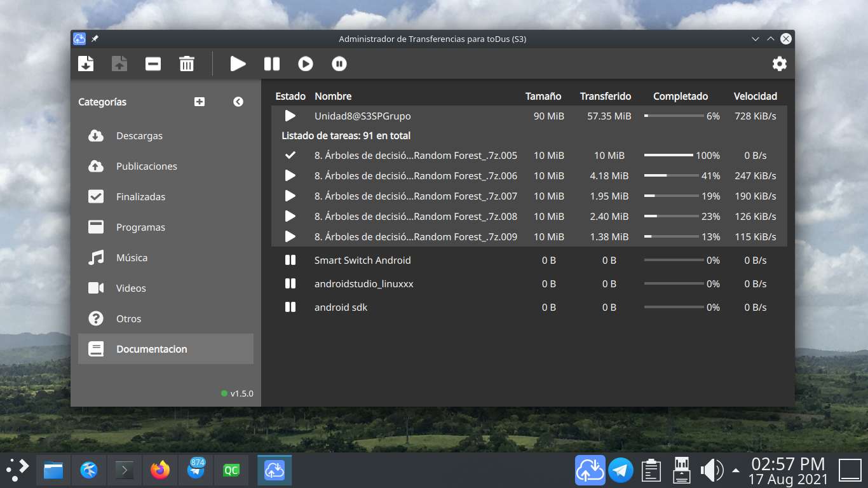Open settings with the gear icon

tap(780, 64)
